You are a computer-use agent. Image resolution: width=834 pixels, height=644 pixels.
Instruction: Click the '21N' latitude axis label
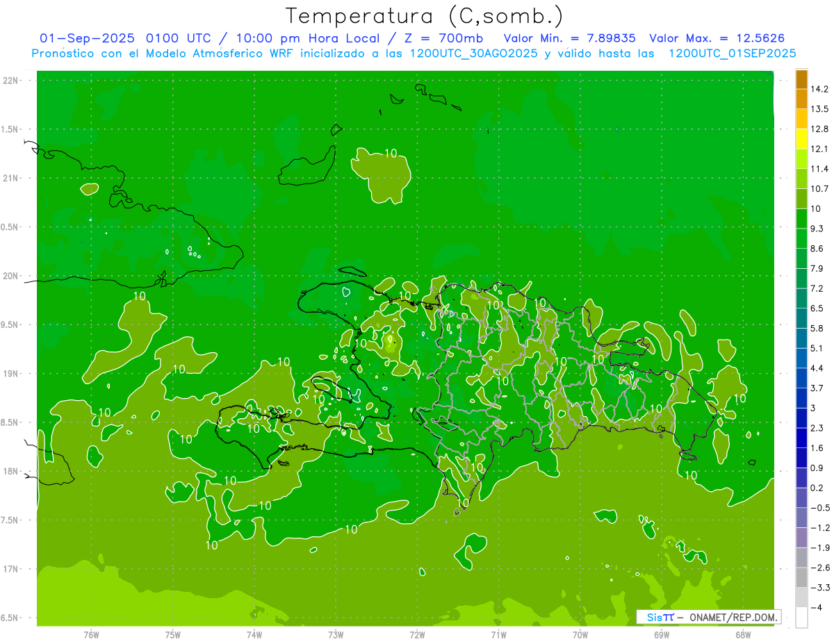pyautogui.click(x=10, y=178)
